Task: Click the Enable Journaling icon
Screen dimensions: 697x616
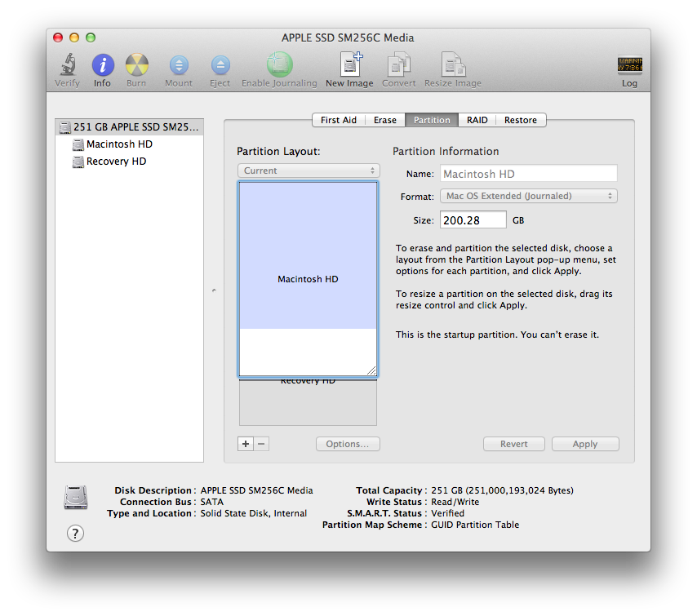Action: point(280,64)
